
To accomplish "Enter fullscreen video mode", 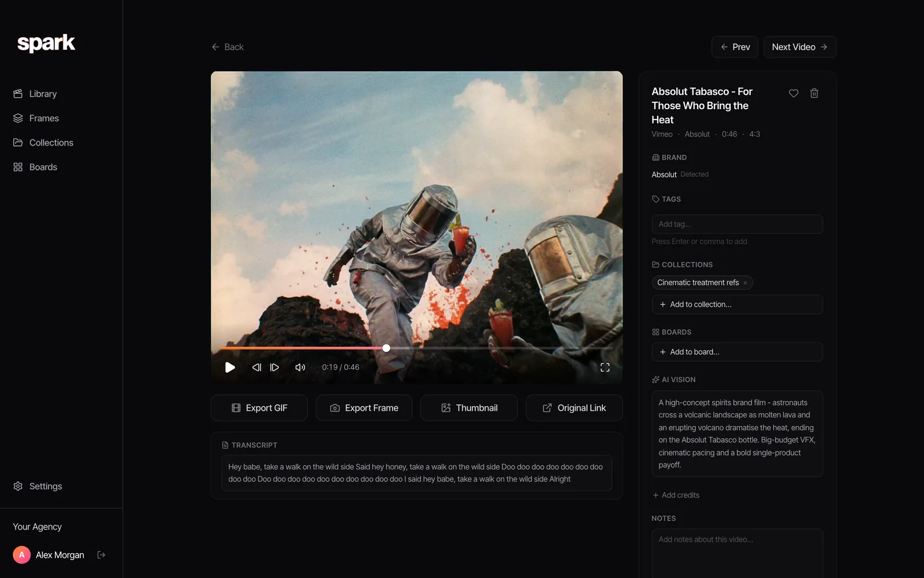I will tap(605, 367).
